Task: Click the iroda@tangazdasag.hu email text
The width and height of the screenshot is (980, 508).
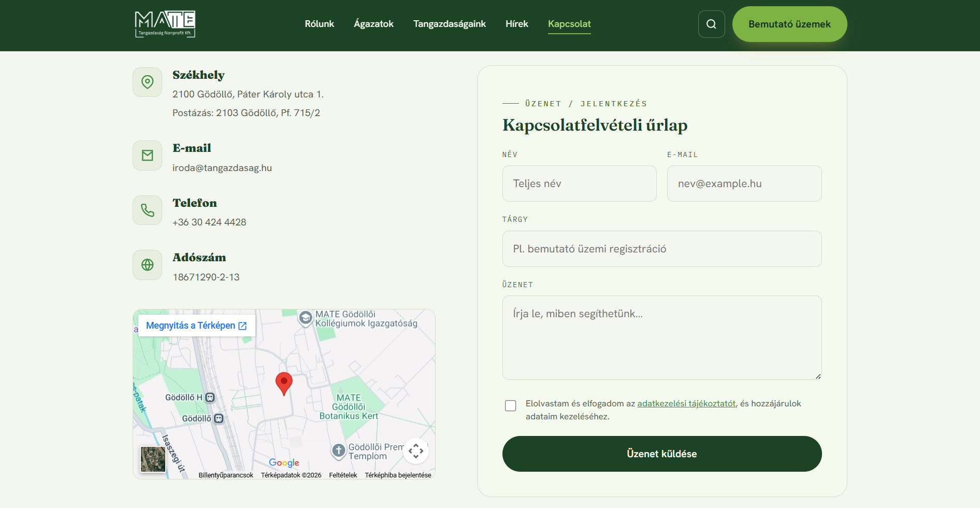Action: point(222,168)
